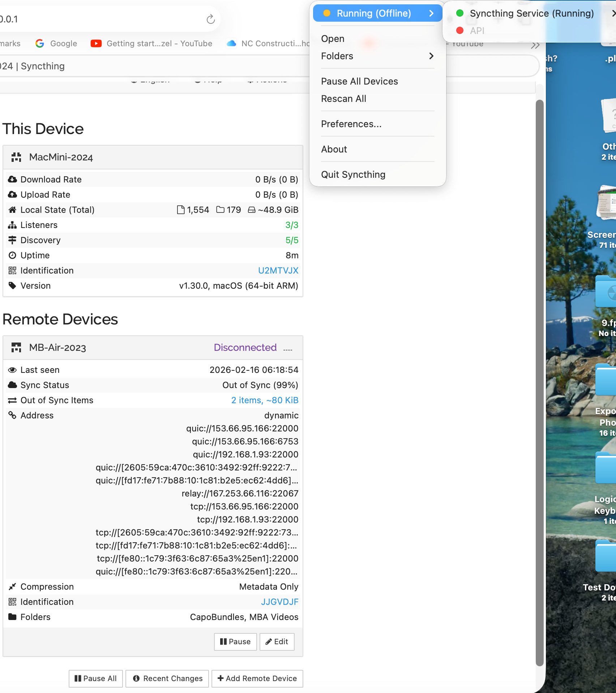Open the 2 items out of sync link
This screenshot has width=616, height=693.
coord(265,400)
